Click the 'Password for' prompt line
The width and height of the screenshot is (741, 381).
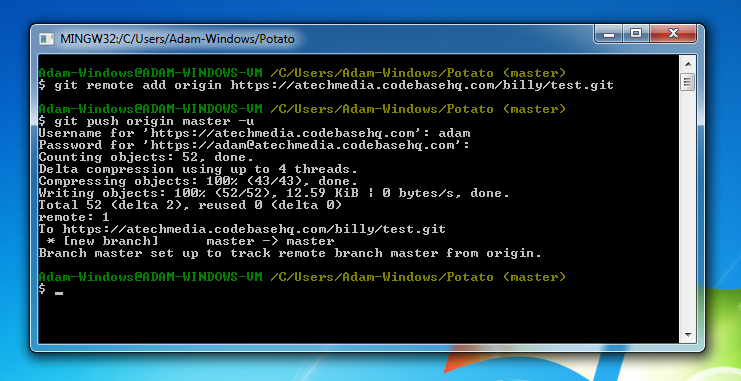click(254, 146)
